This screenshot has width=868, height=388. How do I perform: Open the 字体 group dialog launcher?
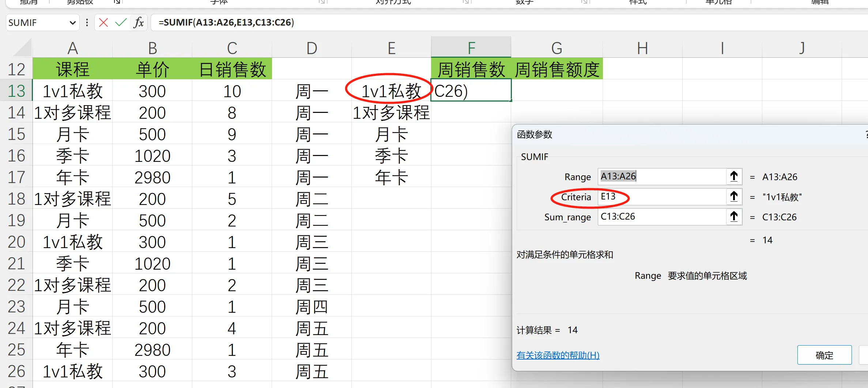click(x=322, y=2)
